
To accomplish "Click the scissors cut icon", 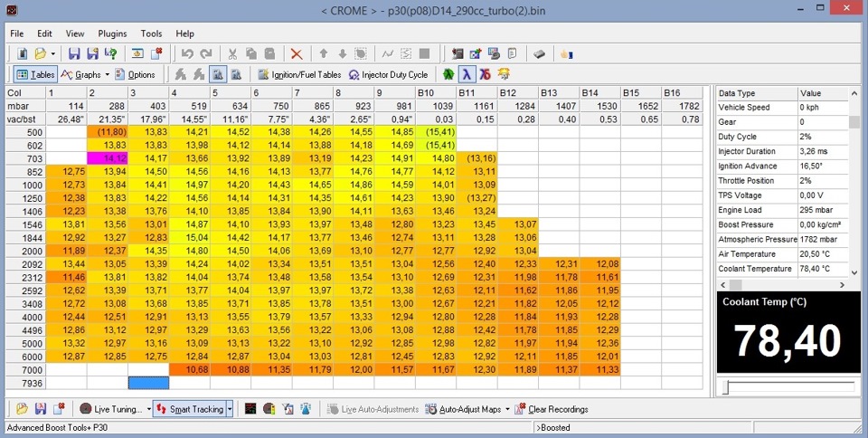I will click(x=232, y=53).
